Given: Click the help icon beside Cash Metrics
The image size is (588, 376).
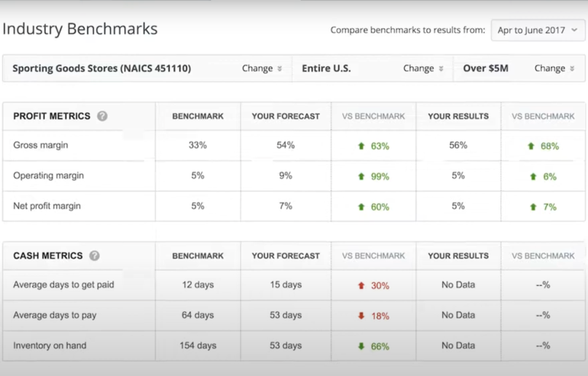Looking at the screenshot, I should (x=95, y=256).
